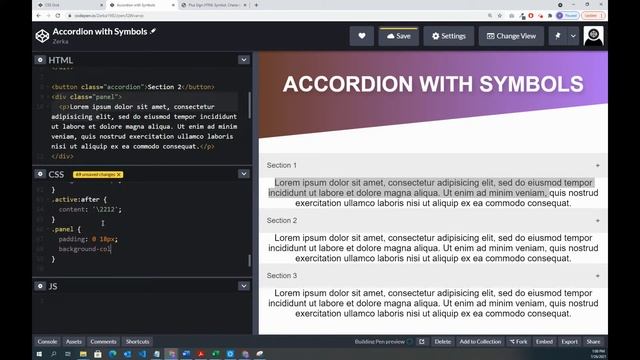Open pen Settings
Image resolution: width=640 pixels, height=360 pixels.
click(x=449, y=36)
